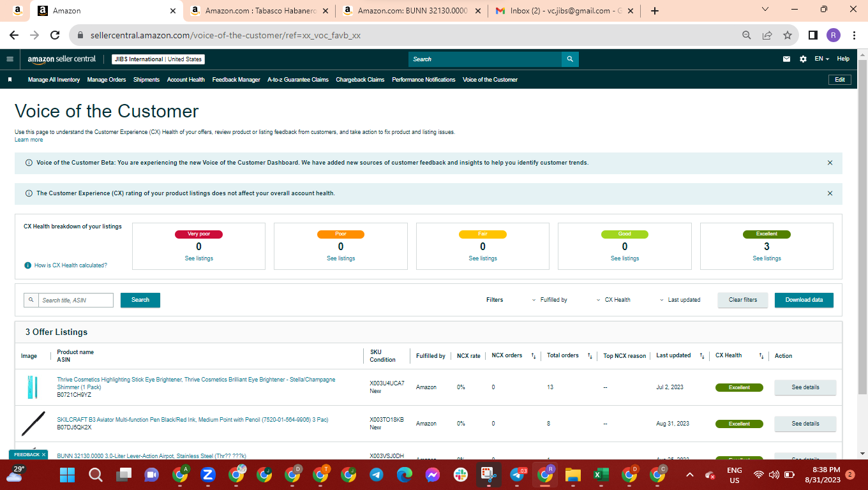Click the teal Search button

[x=140, y=300]
